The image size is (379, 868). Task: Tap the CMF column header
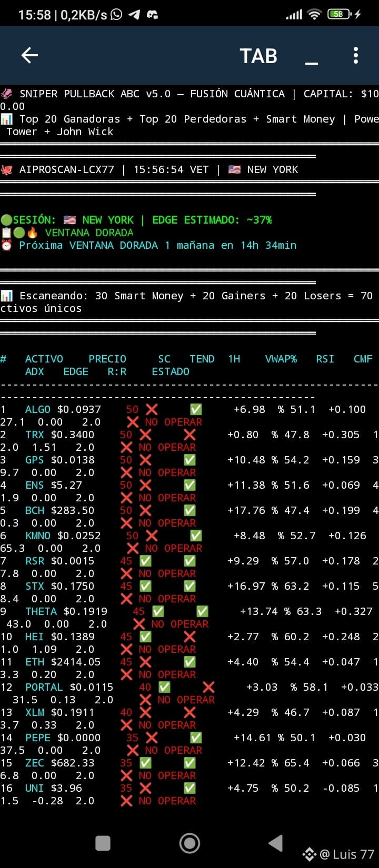click(x=363, y=359)
